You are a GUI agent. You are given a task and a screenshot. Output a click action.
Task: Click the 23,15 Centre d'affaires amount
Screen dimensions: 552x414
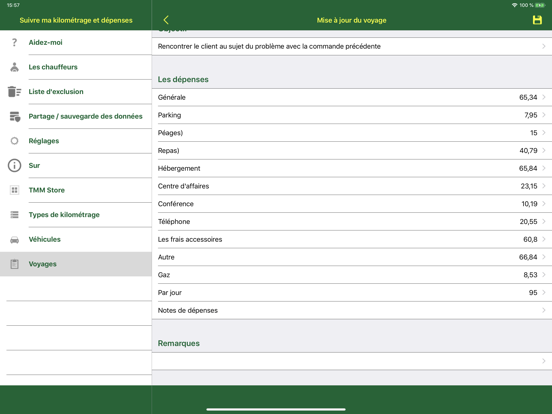coord(529,186)
